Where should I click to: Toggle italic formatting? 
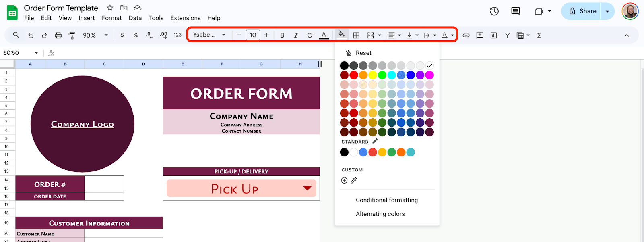(296, 35)
